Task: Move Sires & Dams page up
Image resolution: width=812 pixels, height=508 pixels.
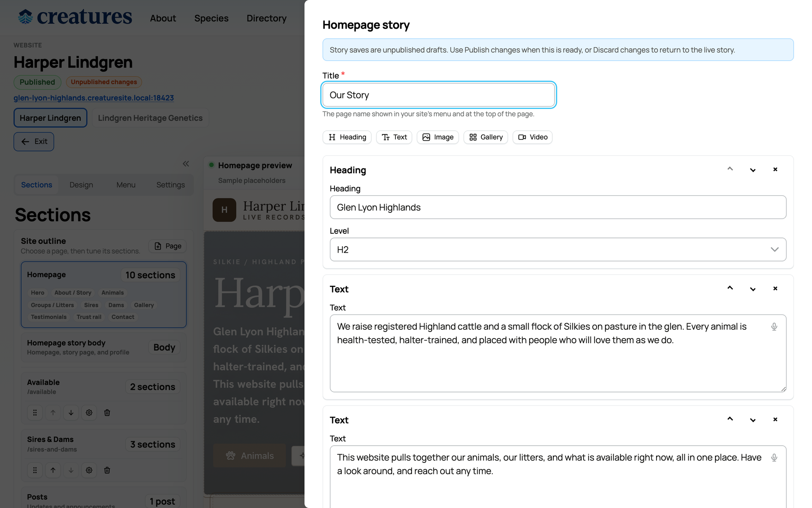Action: point(53,470)
